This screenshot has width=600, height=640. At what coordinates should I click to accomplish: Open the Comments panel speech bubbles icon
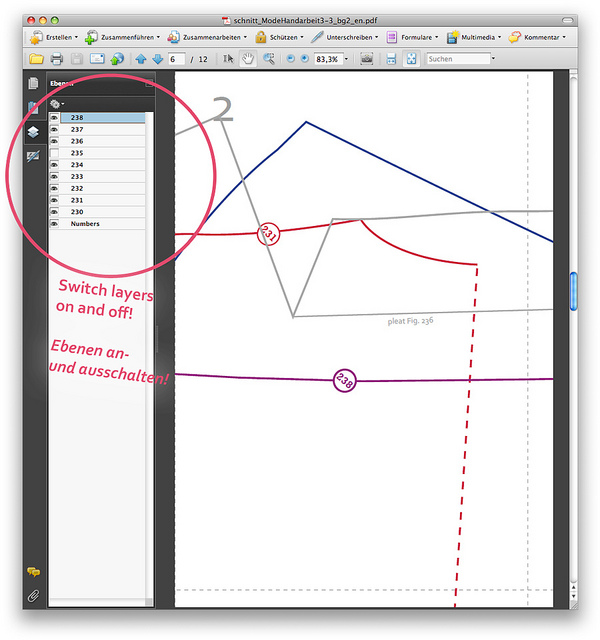click(33, 572)
